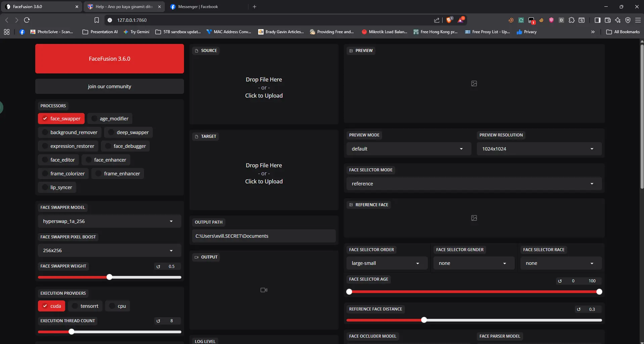Click the Source file upload area
The width and height of the screenshot is (644, 344).
tap(264, 88)
